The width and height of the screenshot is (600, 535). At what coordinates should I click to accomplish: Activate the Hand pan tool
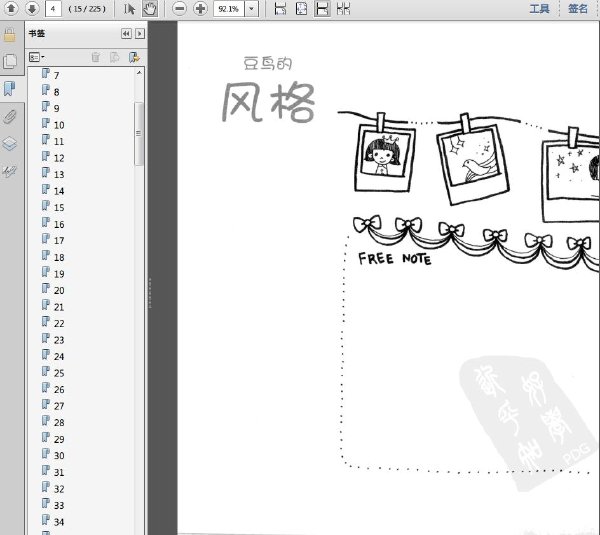coord(150,9)
